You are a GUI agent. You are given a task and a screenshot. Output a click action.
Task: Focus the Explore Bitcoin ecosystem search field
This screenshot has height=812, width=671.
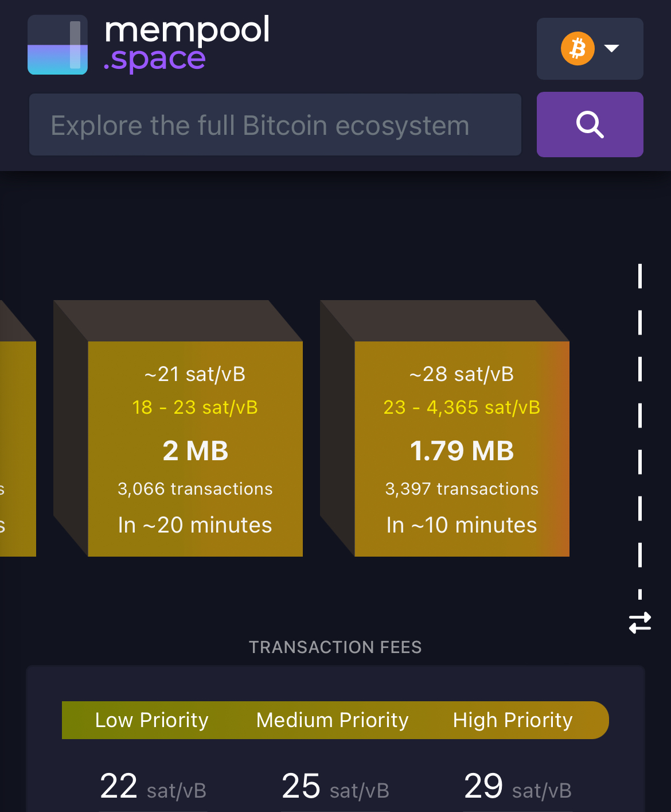275,125
